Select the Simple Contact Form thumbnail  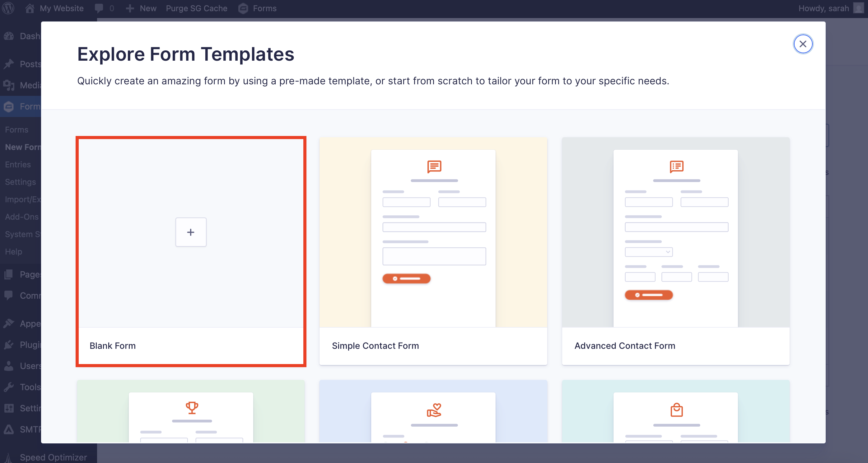point(433,232)
